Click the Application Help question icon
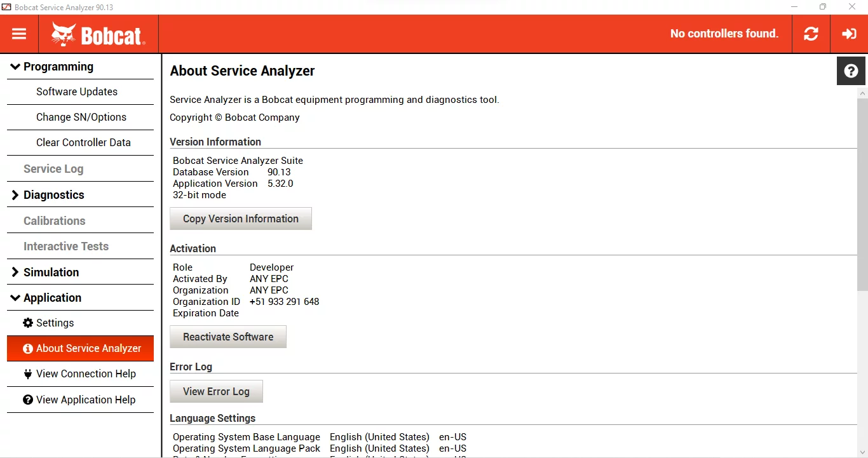This screenshot has height=458, width=868. coord(28,400)
